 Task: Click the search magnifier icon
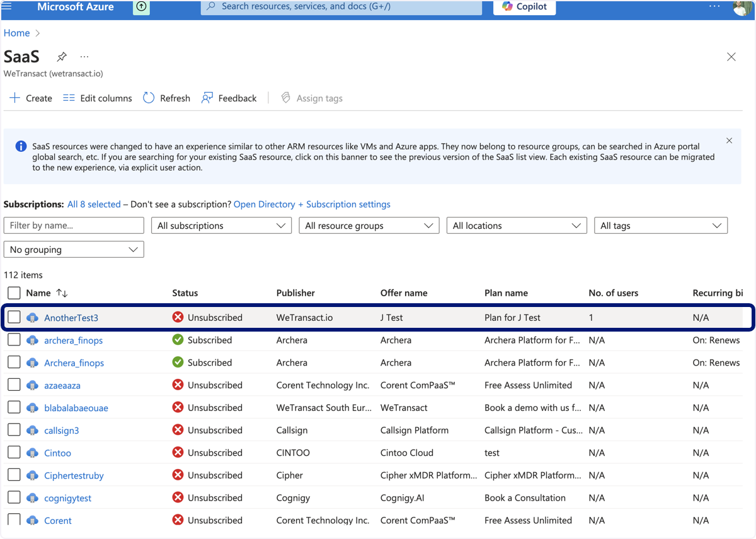click(211, 6)
